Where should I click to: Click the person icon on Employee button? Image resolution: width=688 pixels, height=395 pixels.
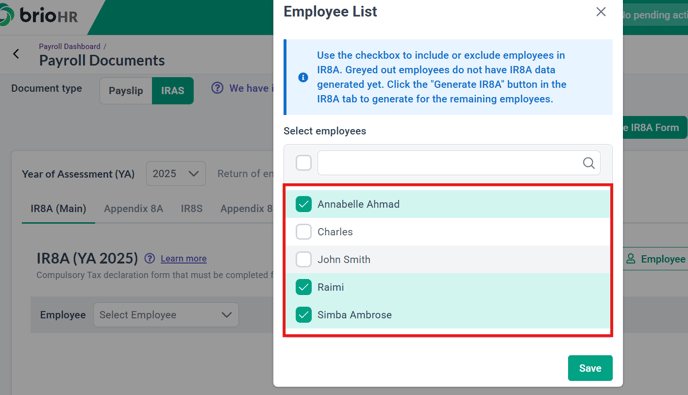631,259
